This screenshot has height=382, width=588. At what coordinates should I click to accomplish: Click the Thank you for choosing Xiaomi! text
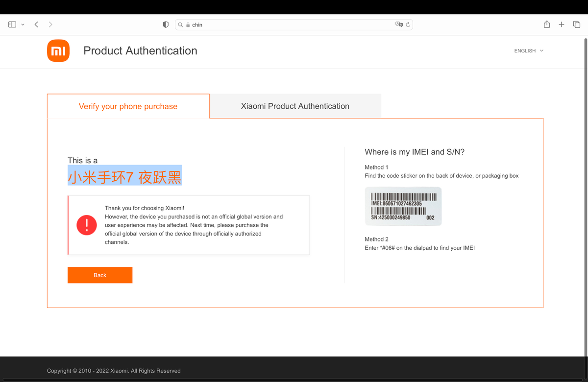pos(145,208)
